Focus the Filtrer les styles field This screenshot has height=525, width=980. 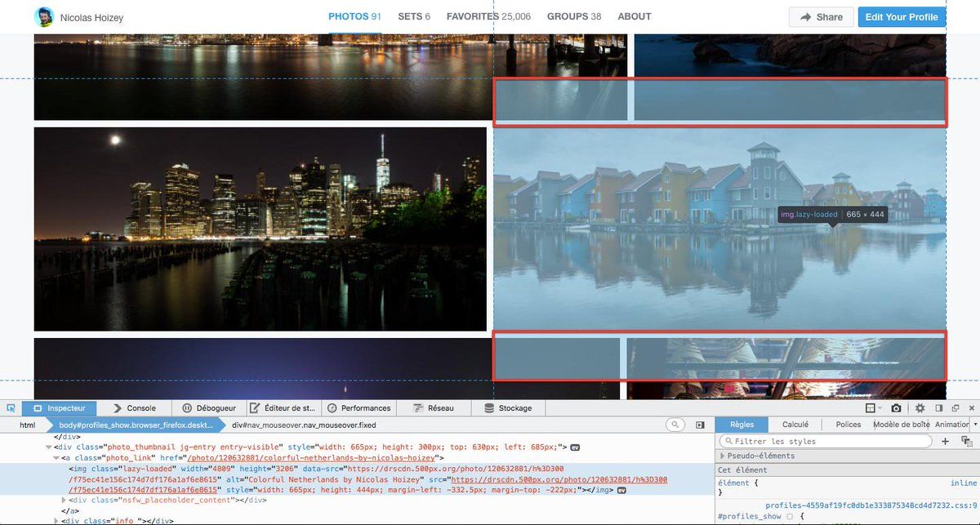[x=825, y=441]
